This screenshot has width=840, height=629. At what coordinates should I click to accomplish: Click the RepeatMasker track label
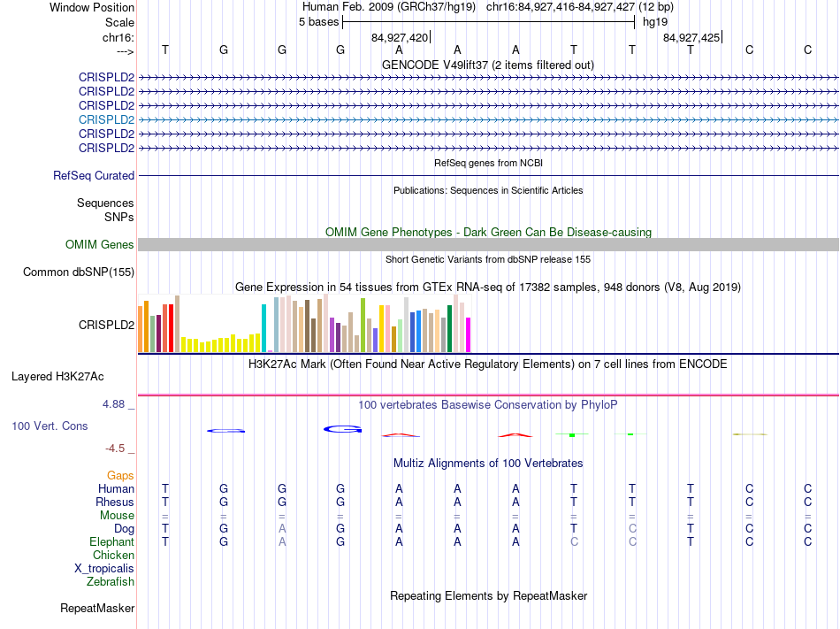pyautogui.click(x=97, y=609)
